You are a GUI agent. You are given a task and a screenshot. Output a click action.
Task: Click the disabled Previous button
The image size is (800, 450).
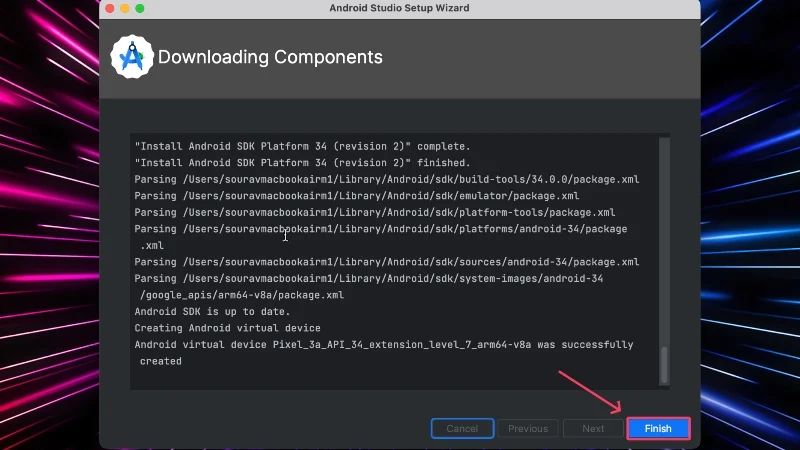click(x=528, y=429)
